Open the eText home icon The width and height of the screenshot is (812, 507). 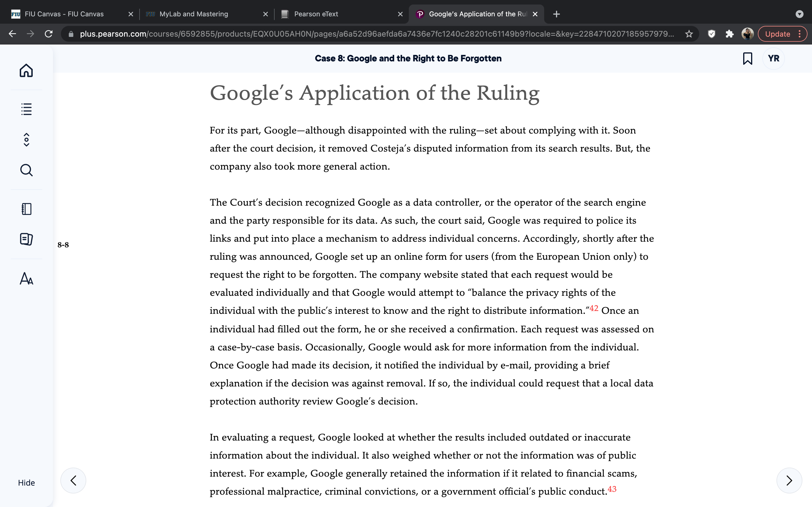pyautogui.click(x=26, y=70)
